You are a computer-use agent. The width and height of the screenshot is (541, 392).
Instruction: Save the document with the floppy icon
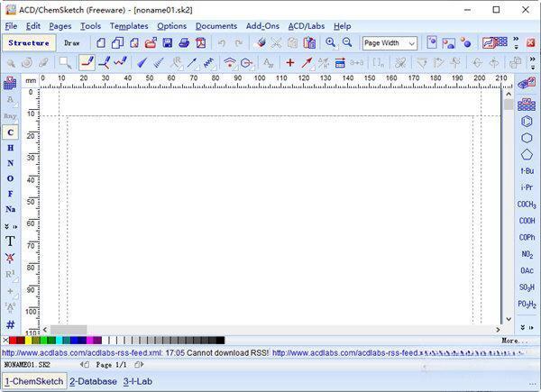click(x=168, y=42)
